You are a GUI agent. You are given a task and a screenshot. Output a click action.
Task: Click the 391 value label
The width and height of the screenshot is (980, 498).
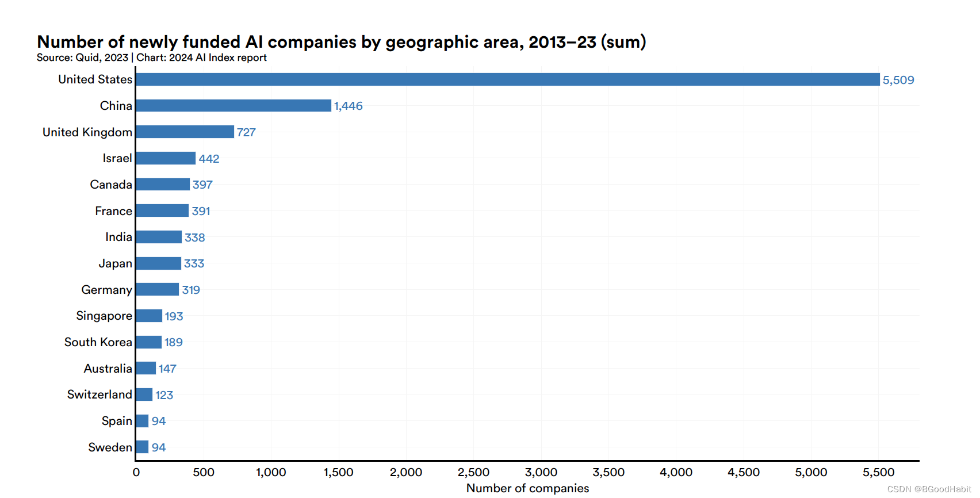tap(201, 211)
